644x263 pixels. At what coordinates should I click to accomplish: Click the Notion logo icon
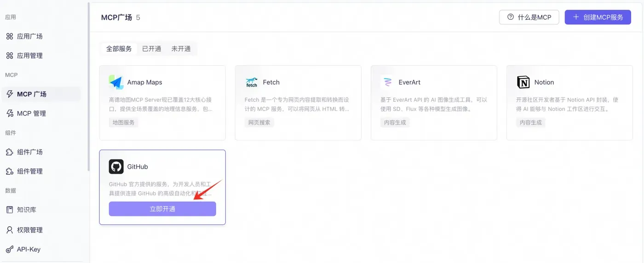coord(523,82)
